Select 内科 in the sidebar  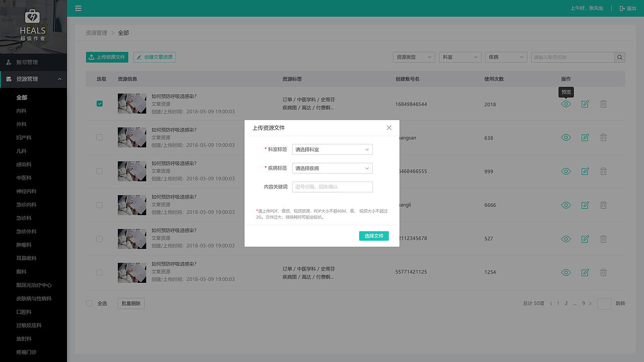click(21, 111)
